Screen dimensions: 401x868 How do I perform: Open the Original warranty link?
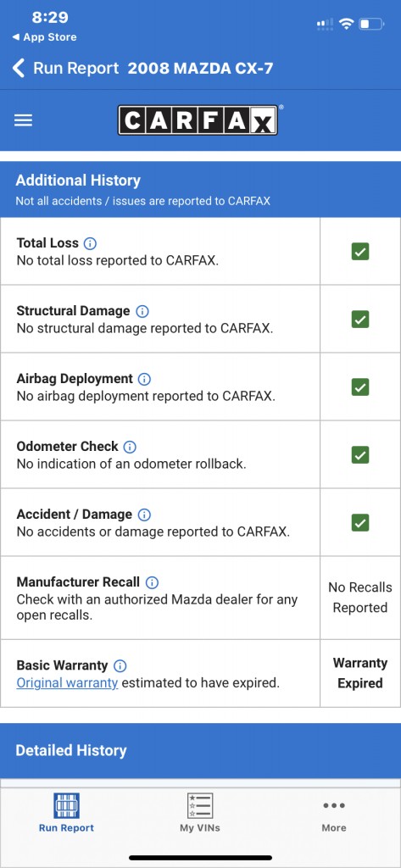pos(67,682)
